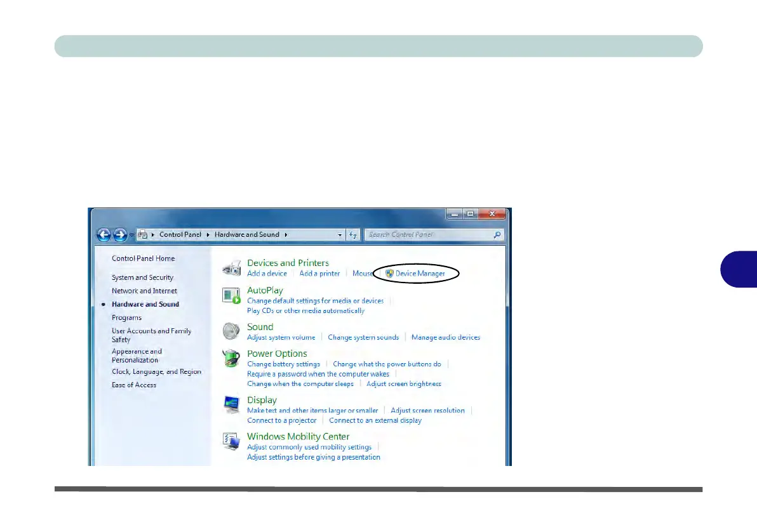Select Hardware and Sound in the sidebar
The width and height of the screenshot is (757, 532).
(145, 304)
